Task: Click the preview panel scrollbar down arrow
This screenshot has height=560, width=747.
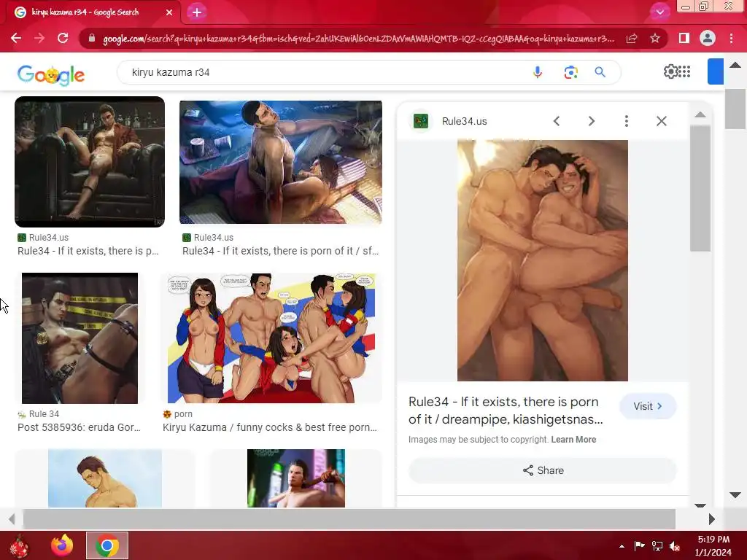Action: [700, 505]
